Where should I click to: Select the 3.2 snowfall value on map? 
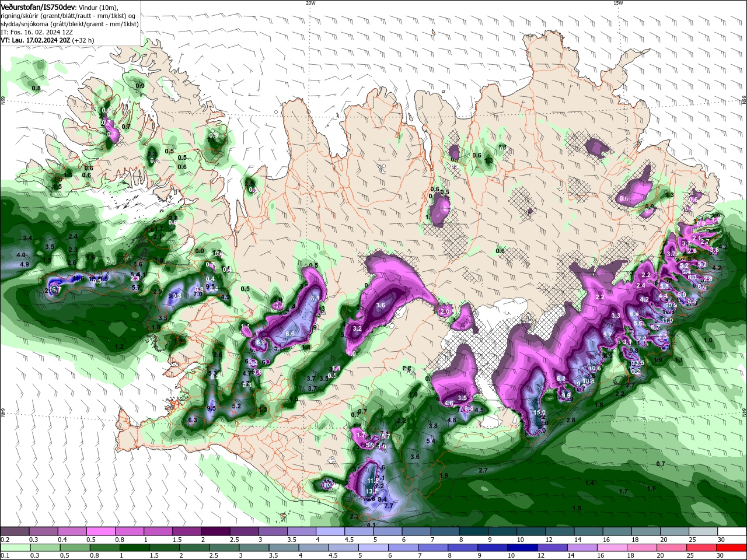[x=358, y=328]
